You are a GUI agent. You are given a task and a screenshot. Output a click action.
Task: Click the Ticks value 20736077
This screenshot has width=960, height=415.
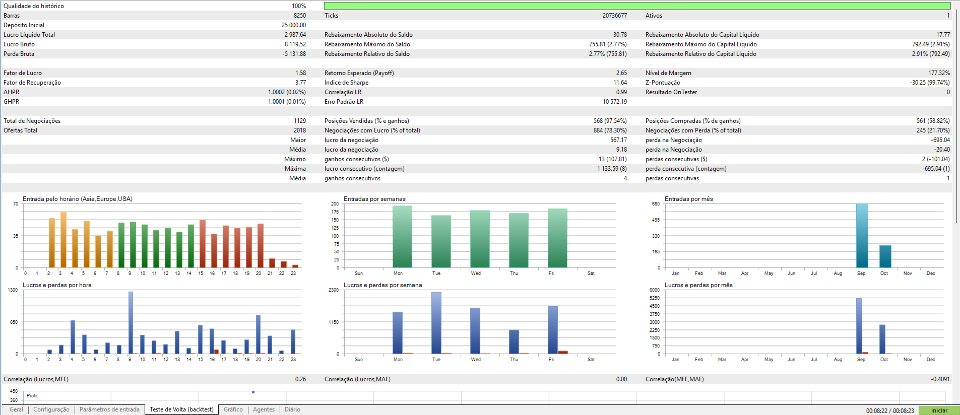click(x=615, y=15)
